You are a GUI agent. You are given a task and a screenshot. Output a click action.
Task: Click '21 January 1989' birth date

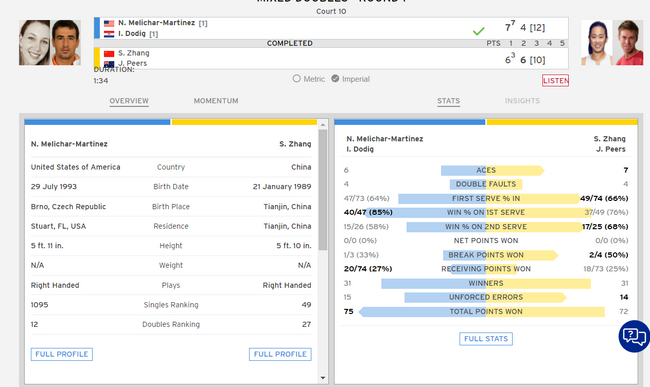pos(282,187)
